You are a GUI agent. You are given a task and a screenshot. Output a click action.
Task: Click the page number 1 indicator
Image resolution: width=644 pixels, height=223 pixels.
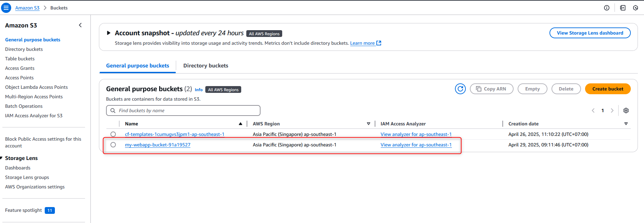tap(603, 110)
